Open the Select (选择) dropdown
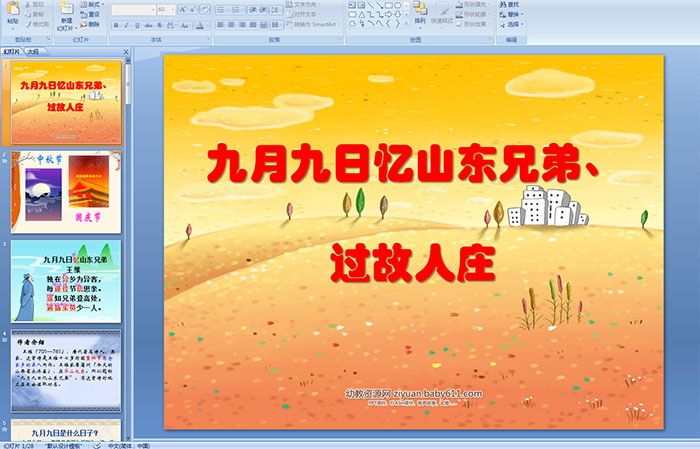The height and width of the screenshot is (449, 700). [x=512, y=24]
